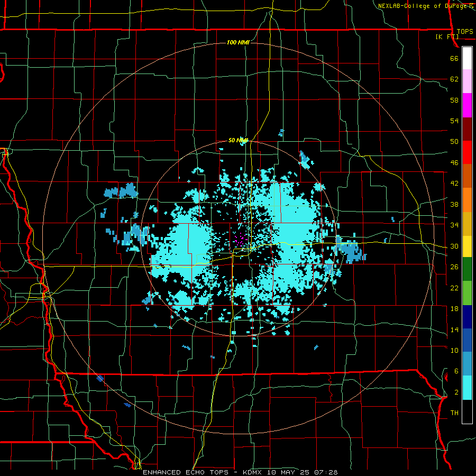The width and height of the screenshot is (476, 476).
Task: Click the legend value "34"
Action: tap(454, 225)
